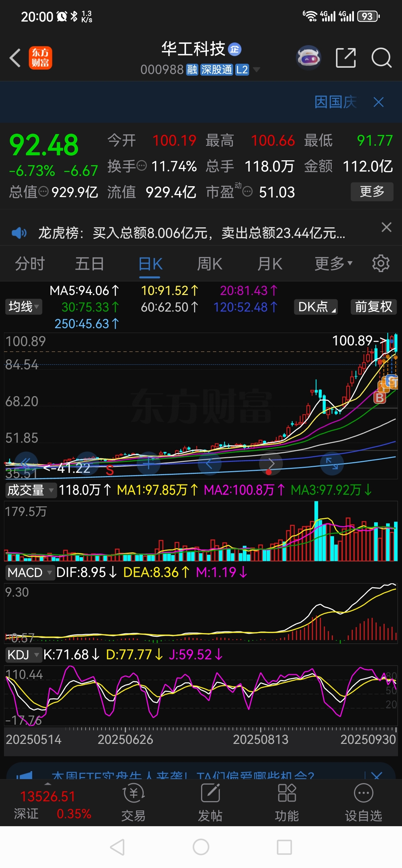Show info for 换手 turnover rate icon
Viewport: 402px width, 868px height.
[x=142, y=166]
